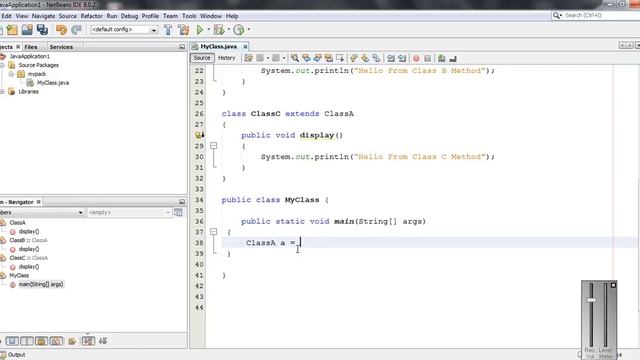Click the Comment icon in the editor toolbar

pyautogui.click(x=441, y=58)
